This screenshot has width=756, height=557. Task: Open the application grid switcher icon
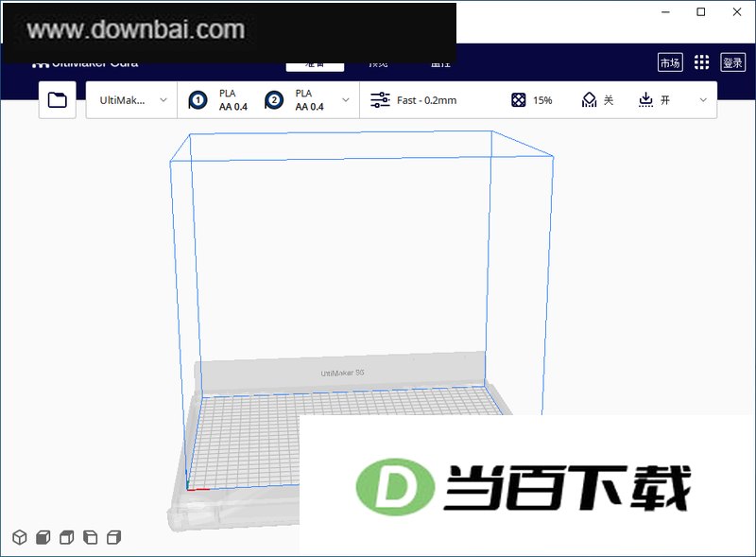701,62
